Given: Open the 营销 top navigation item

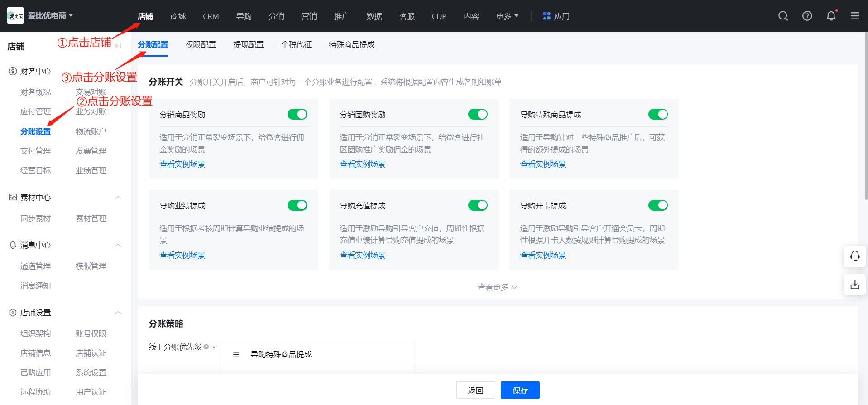Looking at the screenshot, I should [x=309, y=16].
